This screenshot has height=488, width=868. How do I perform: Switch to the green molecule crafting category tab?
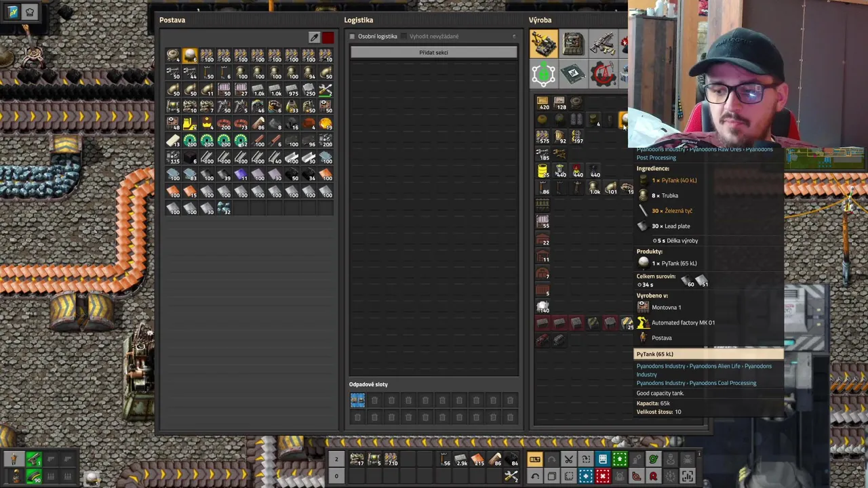(x=543, y=74)
